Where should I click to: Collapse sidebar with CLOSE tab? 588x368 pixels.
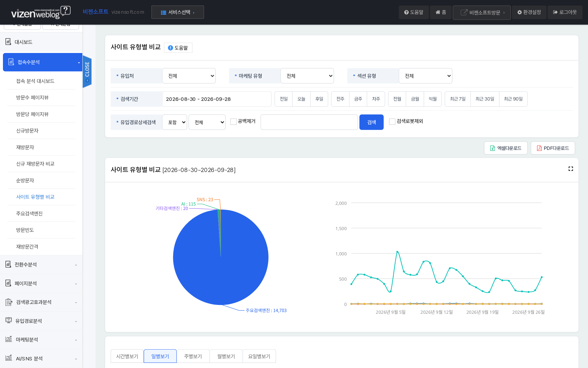(87, 71)
